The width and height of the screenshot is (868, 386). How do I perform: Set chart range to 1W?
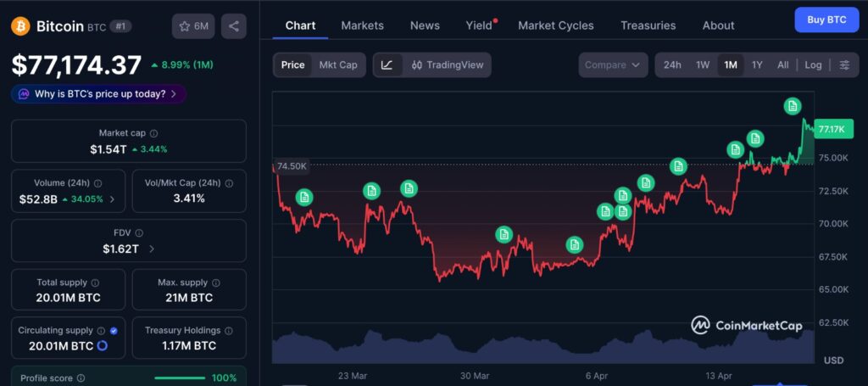point(703,64)
